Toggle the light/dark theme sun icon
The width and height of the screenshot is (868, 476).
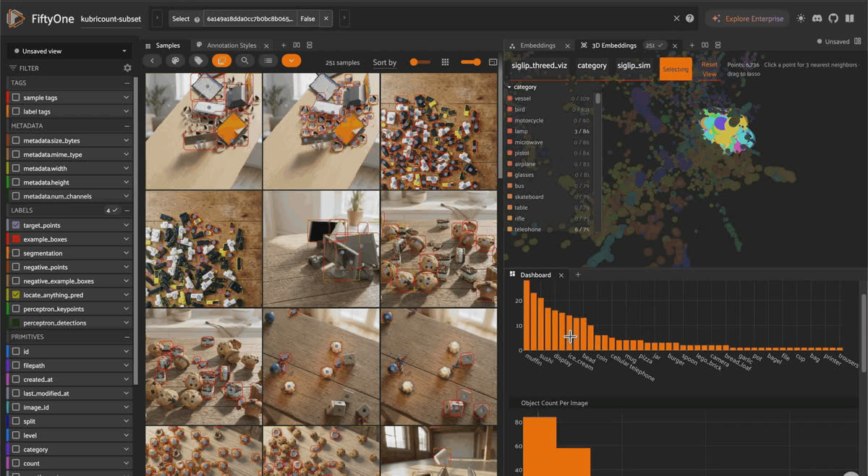click(801, 19)
